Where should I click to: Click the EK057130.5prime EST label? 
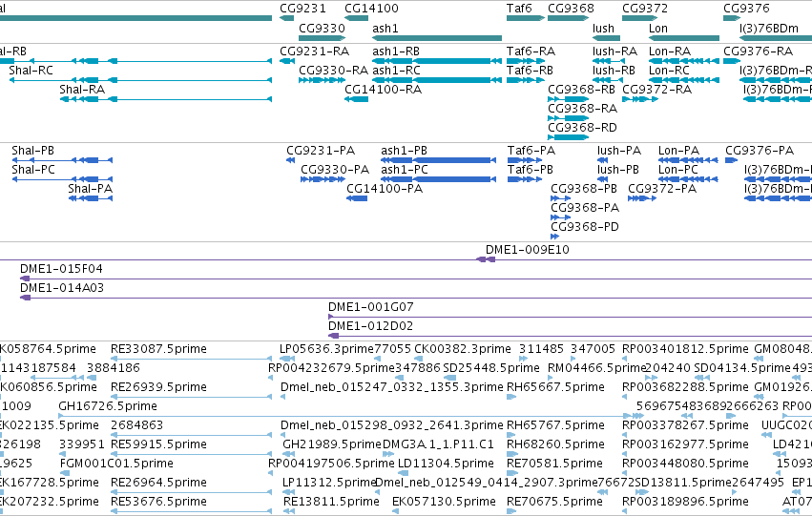pos(444,502)
